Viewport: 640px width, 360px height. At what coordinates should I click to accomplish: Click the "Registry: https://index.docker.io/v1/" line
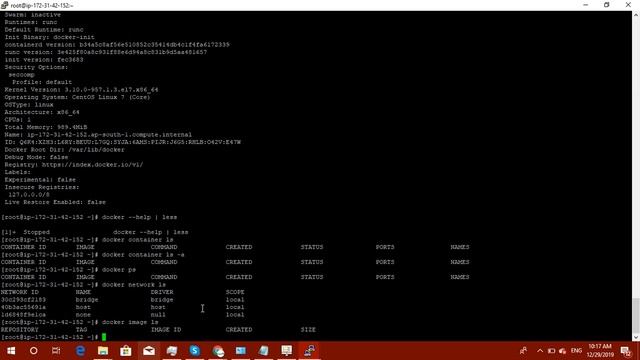click(x=74, y=165)
